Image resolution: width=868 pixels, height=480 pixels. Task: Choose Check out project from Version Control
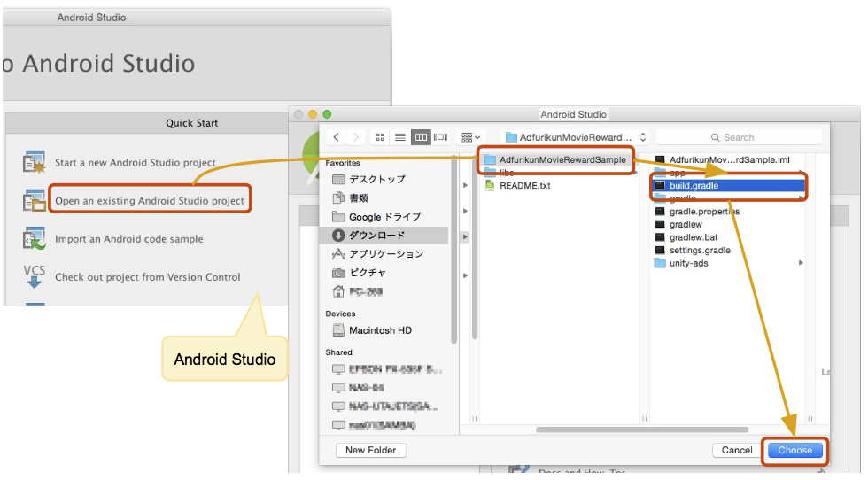click(147, 277)
